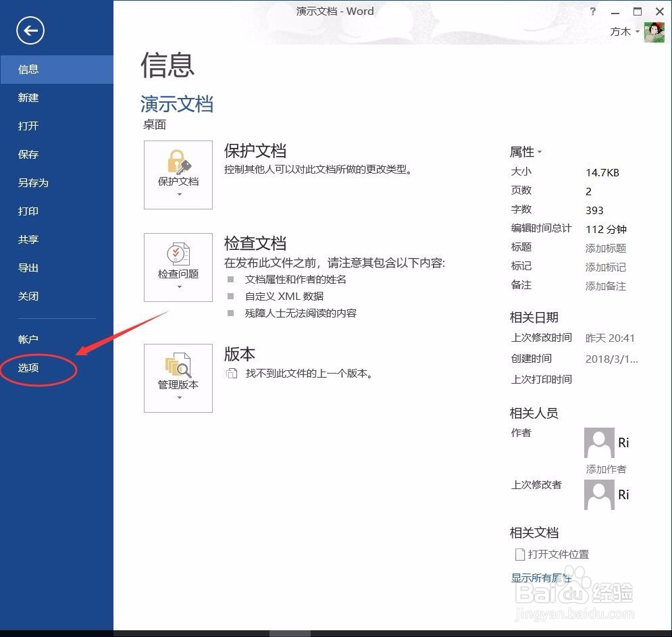
Task: Click the 演示文档 document title heading
Action: tap(176, 104)
